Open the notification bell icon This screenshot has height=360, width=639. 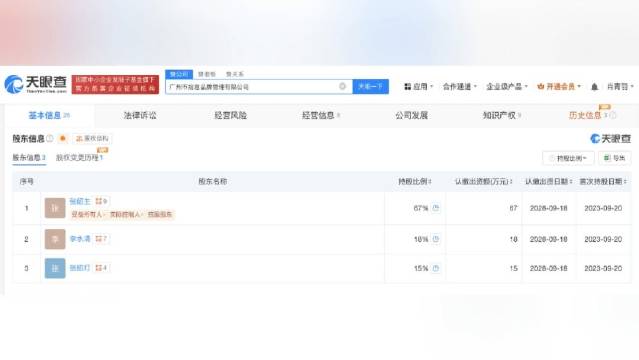[x=595, y=87]
